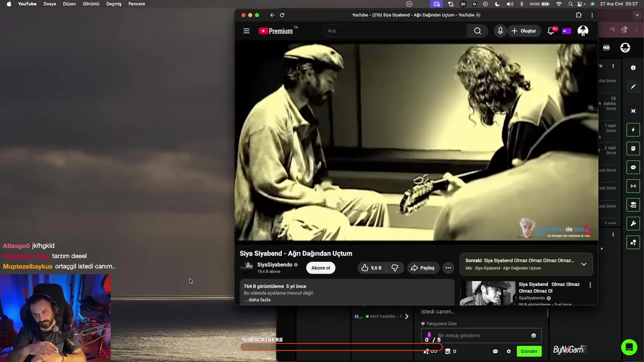Open more actions for the video
The image size is (644, 362).
448,268
